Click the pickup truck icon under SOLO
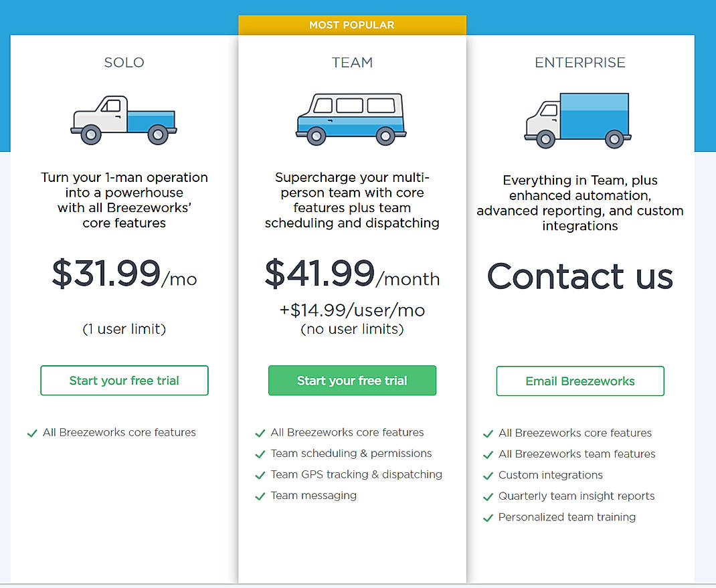716x588 pixels. [124, 119]
